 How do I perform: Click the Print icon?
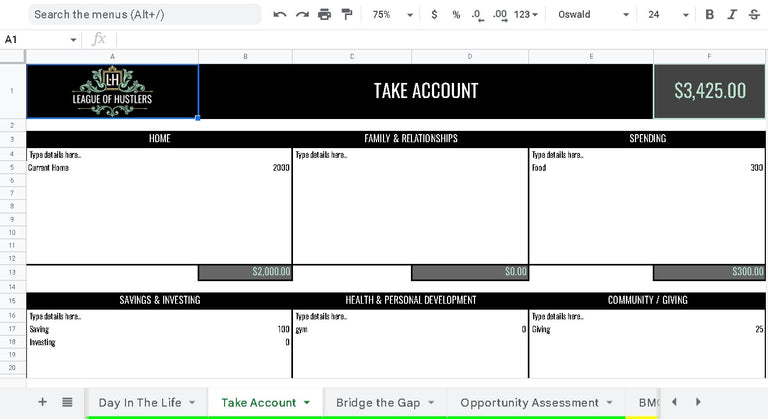pyautogui.click(x=324, y=15)
